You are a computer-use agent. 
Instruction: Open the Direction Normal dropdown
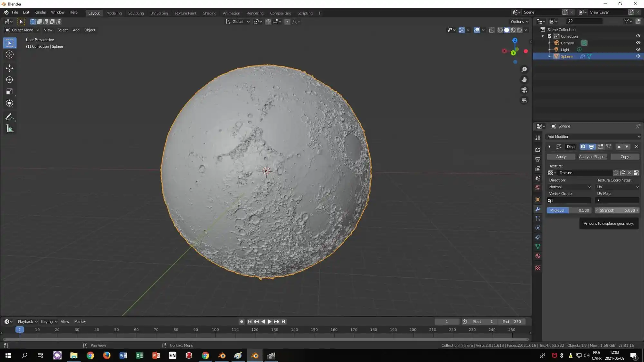point(569,187)
